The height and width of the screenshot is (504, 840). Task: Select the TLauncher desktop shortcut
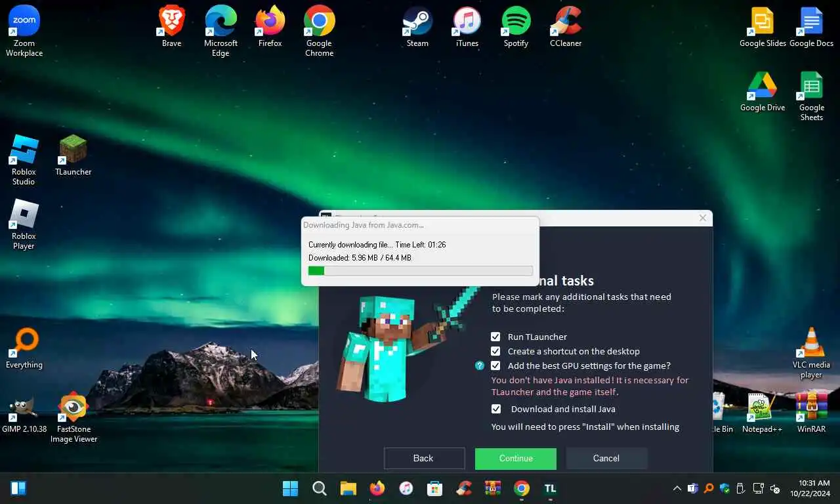point(73,155)
